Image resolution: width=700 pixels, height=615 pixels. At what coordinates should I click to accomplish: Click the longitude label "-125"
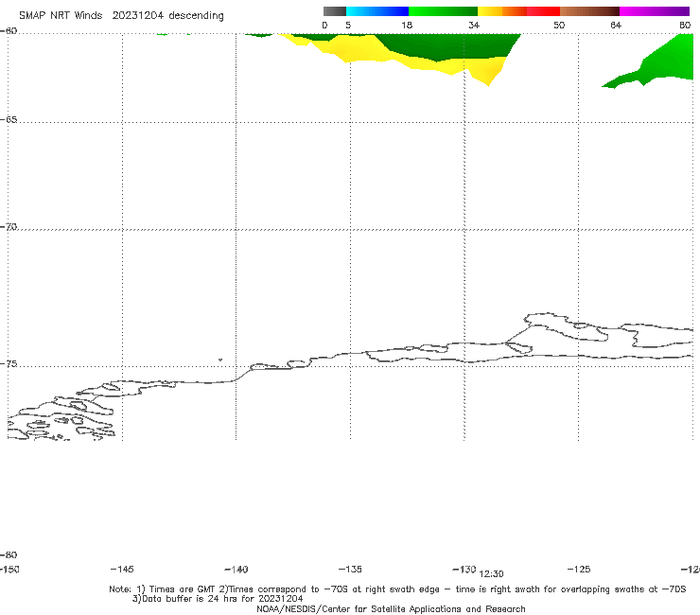(x=579, y=569)
